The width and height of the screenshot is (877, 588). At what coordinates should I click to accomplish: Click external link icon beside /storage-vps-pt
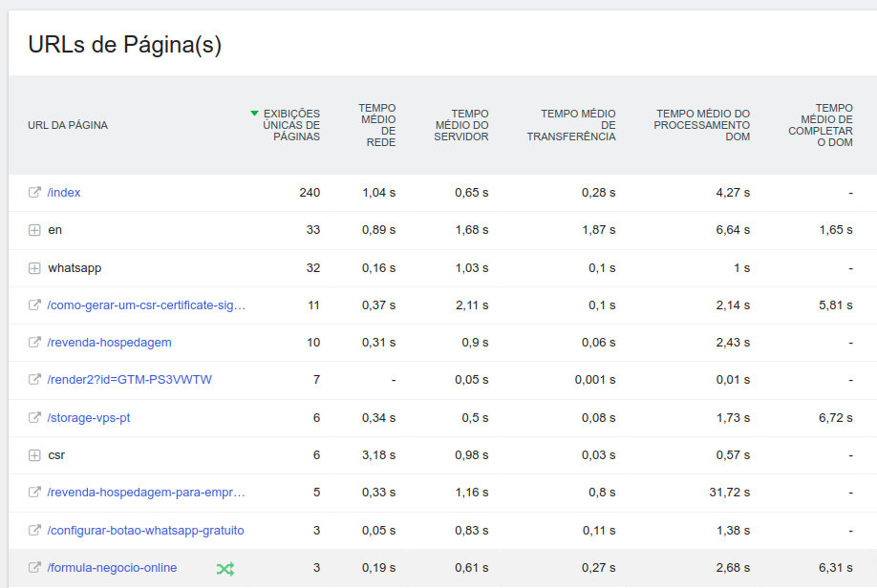tap(34, 417)
